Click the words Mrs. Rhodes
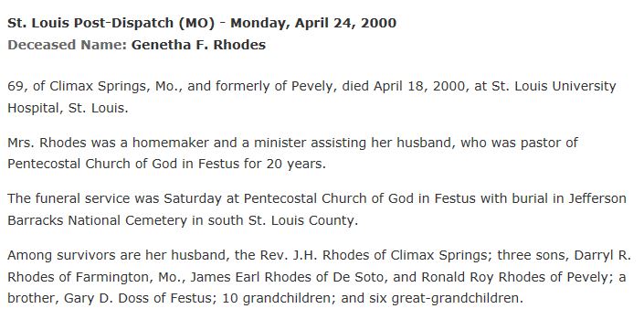 [47, 143]
